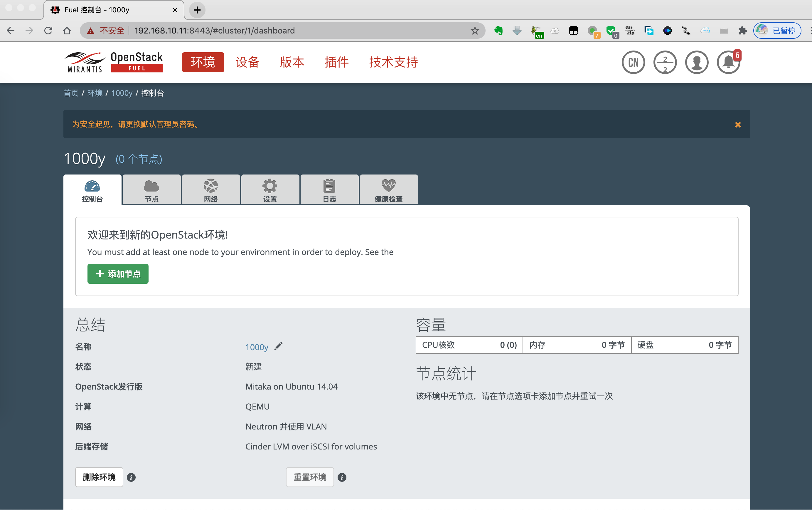The width and height of the screenshot is (812, 510).
Task: Open the user account icon
Action: point(696,62)
